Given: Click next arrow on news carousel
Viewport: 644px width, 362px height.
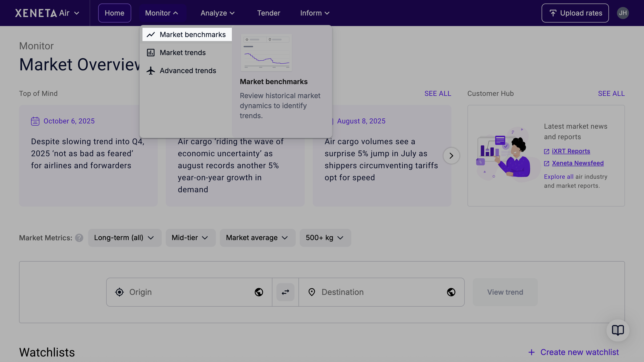Looking at the screenshot, I should (451, 156).
